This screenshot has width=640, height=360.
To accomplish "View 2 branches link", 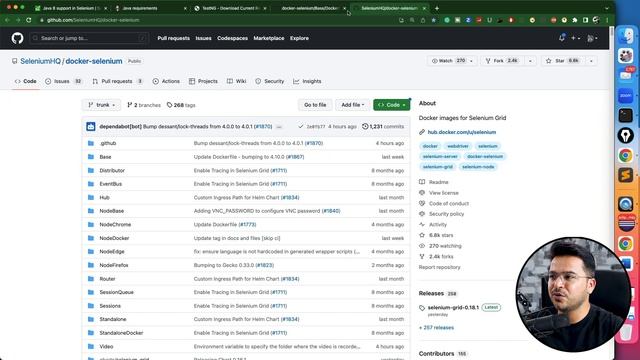I will 144,105.
